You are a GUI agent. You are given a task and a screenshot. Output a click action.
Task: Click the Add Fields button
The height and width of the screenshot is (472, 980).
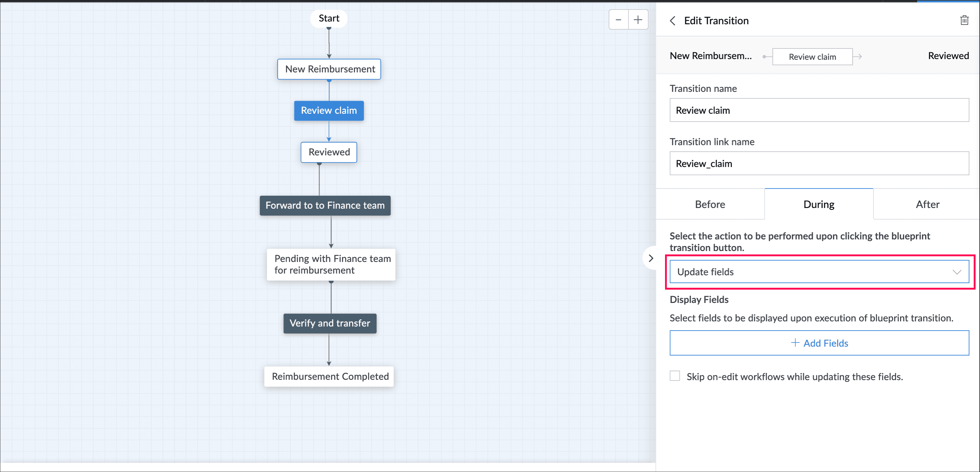819,343
